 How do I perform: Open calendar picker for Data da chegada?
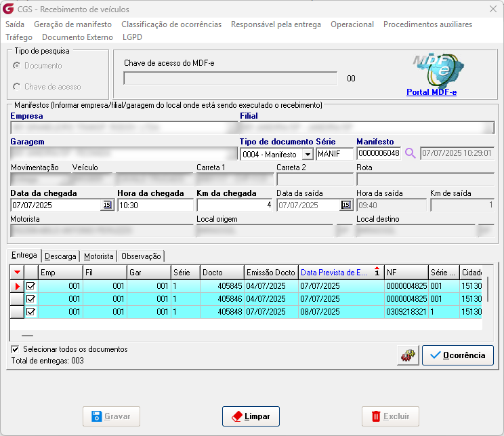coord(107,205)
